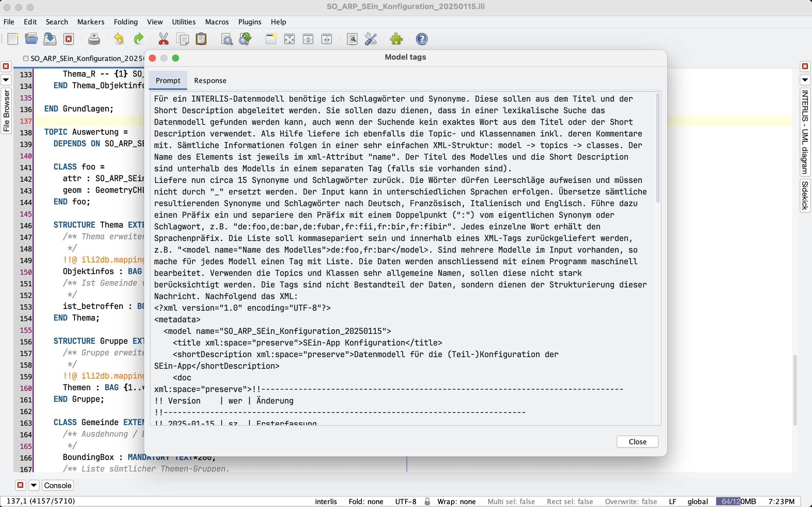Viewport: 812px width, 507px height.
Task: Cut selection with the scissors icon
Action: (x=163, y=39)
